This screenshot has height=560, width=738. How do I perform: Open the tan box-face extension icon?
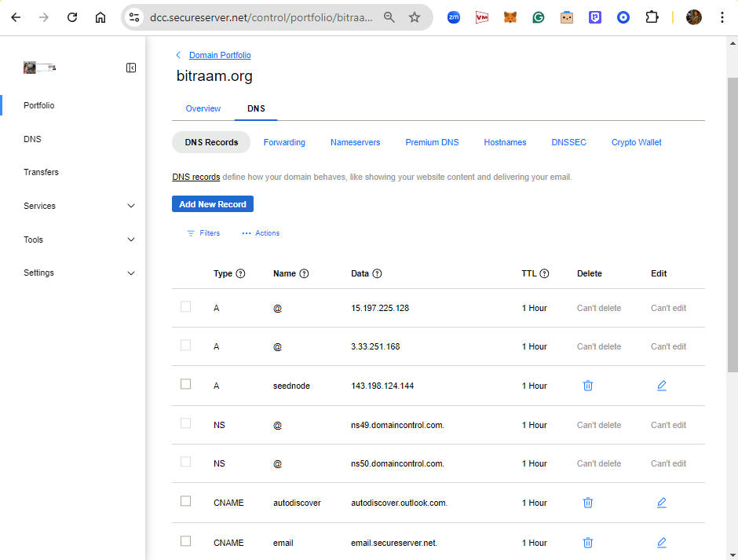[x=567, y=17]
